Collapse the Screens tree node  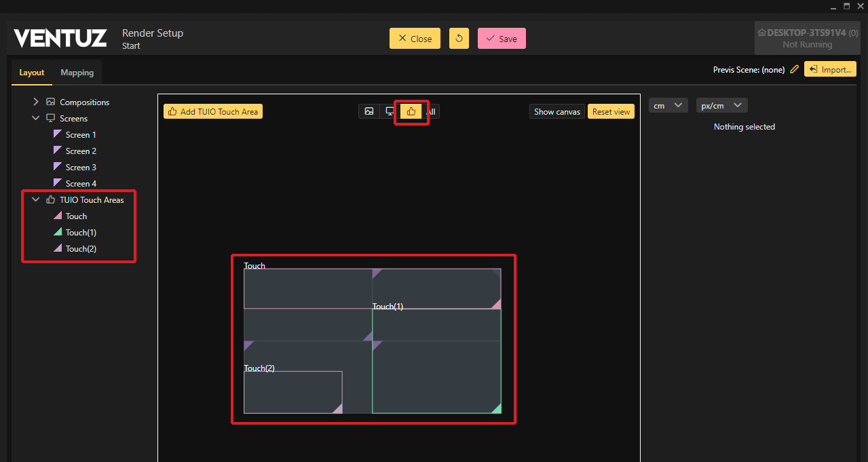coord(36,118)
